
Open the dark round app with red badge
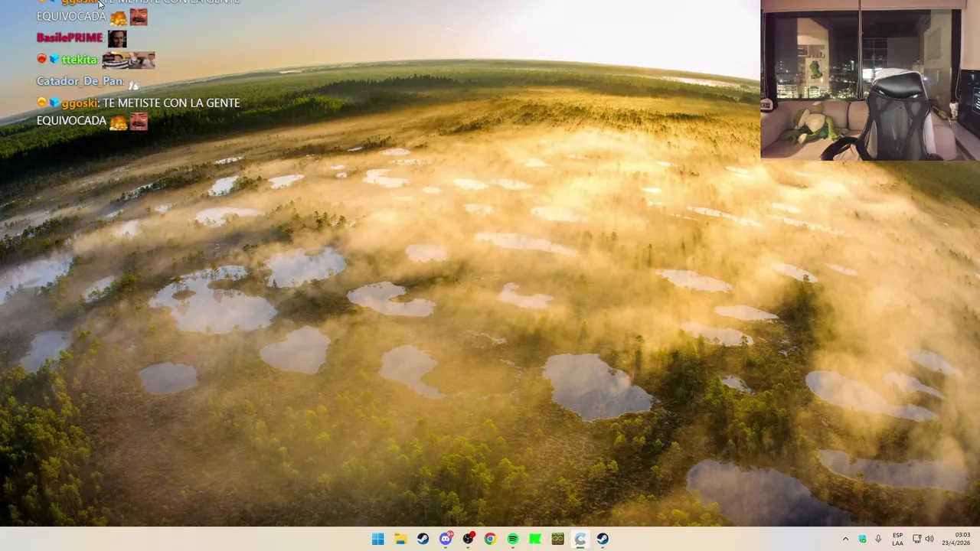pos(468,539)
